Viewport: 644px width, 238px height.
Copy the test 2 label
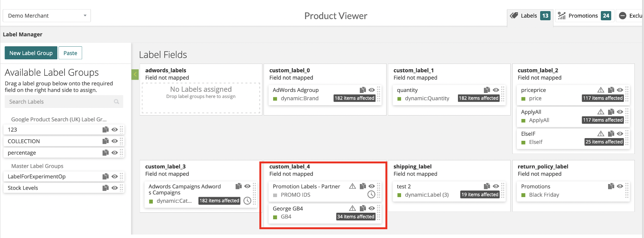click(487, 186)
